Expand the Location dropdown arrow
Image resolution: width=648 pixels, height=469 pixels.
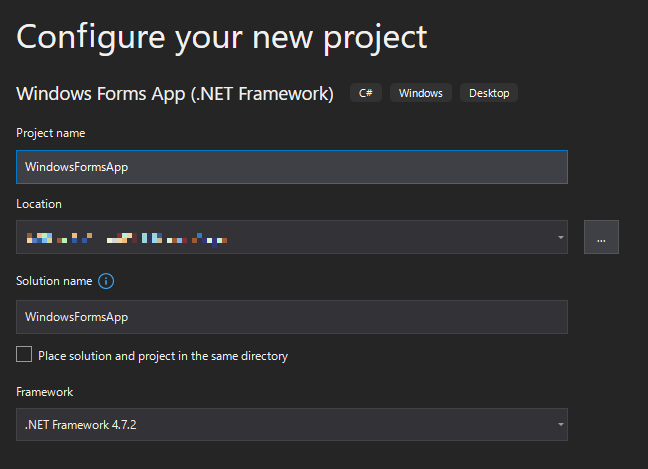tap(561, 238)
